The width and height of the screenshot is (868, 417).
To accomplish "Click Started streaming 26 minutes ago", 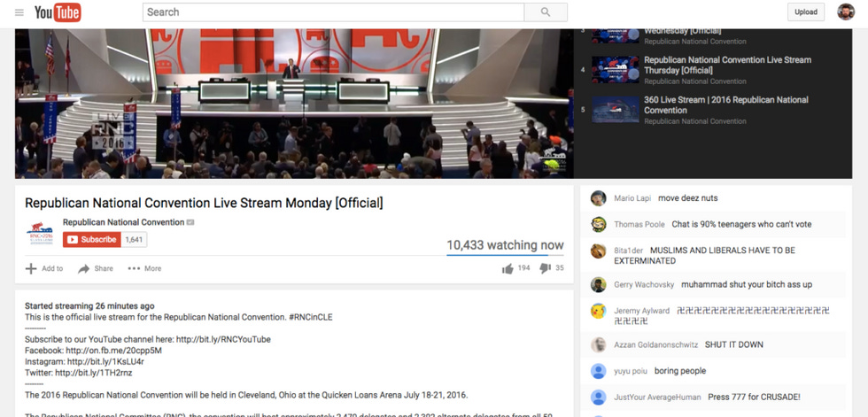I will pyautogui.click(x=89, y=305).
